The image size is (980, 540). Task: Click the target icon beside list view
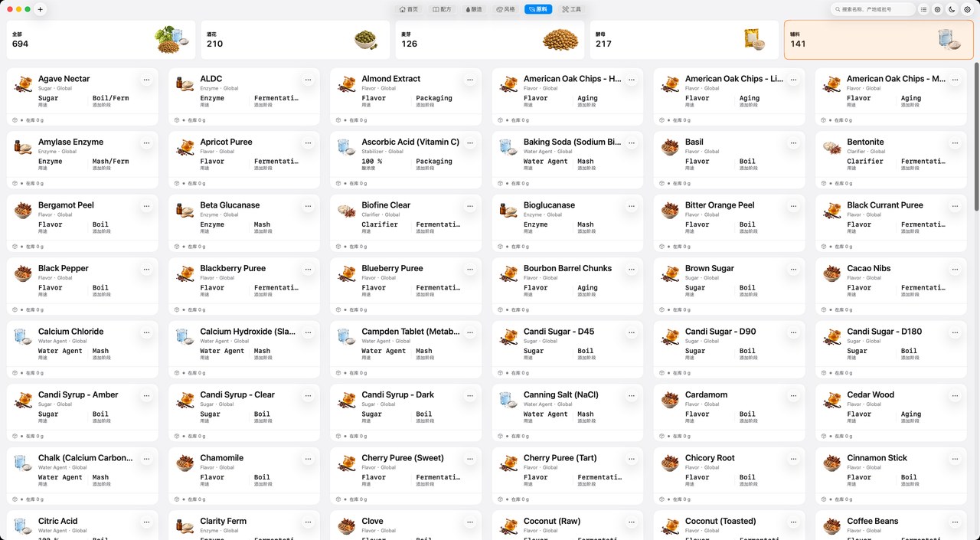tap(938, 9)
